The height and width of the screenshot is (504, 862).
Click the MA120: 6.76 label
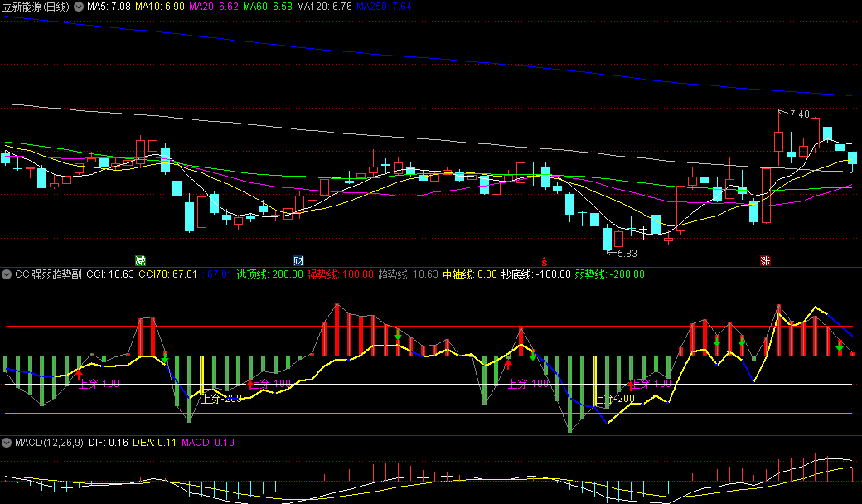(324, 7)
